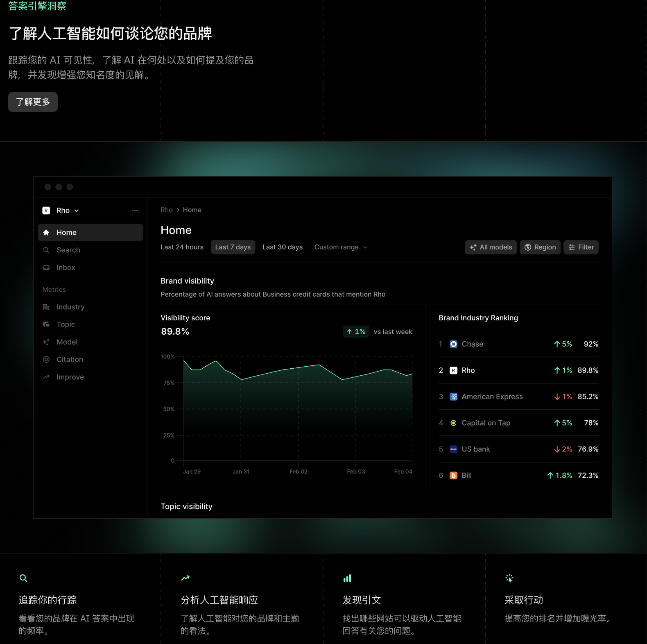
Task: Click the Industry building icon
Action: click(46, 307)
